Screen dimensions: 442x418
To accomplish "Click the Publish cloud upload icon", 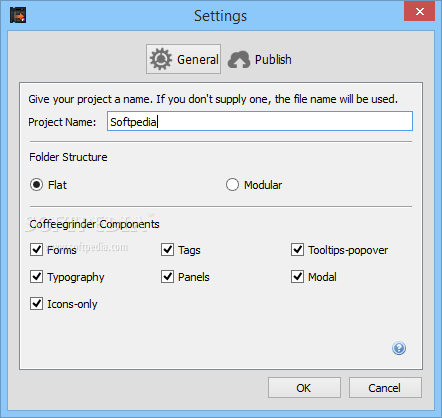I will click(239, 60).
